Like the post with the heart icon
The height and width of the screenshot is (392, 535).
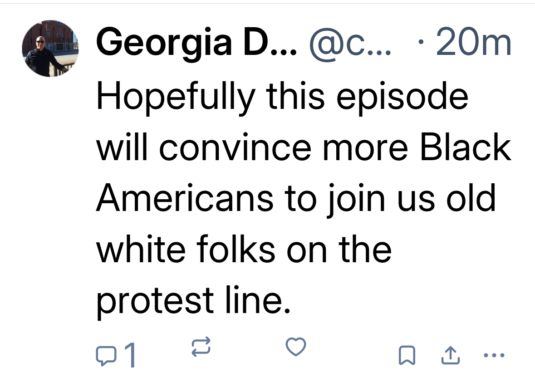coord(295,348)
